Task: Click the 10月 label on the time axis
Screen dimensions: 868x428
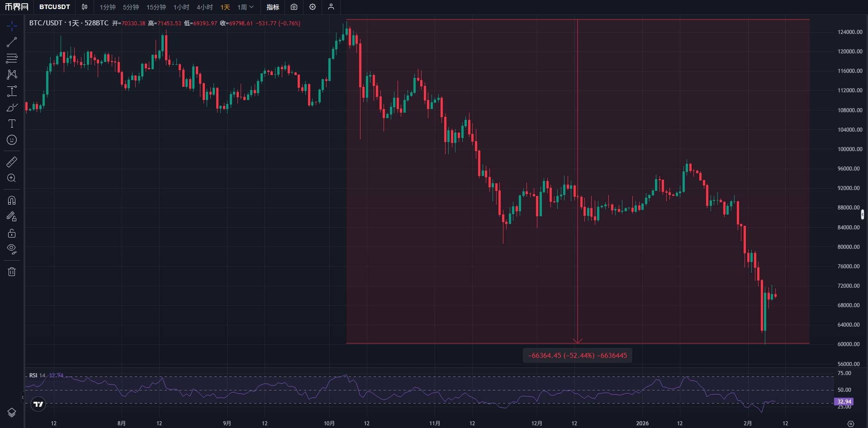Action: (329, 423)
